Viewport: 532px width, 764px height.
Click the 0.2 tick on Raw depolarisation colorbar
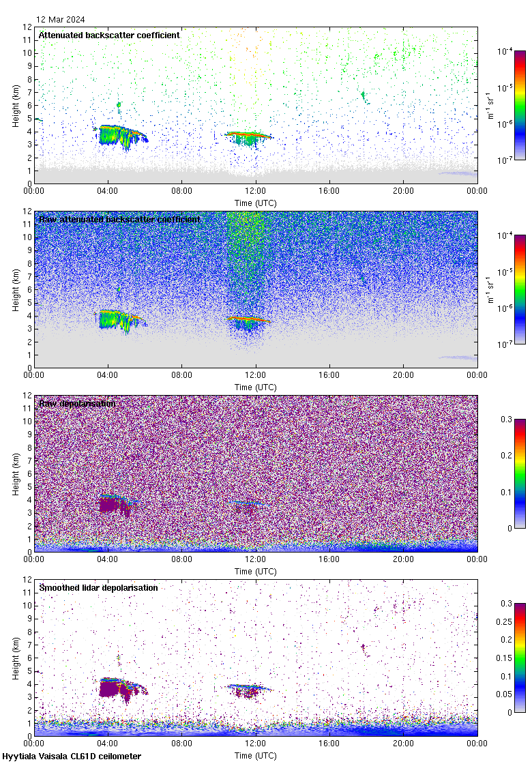(x=507, y=456)
